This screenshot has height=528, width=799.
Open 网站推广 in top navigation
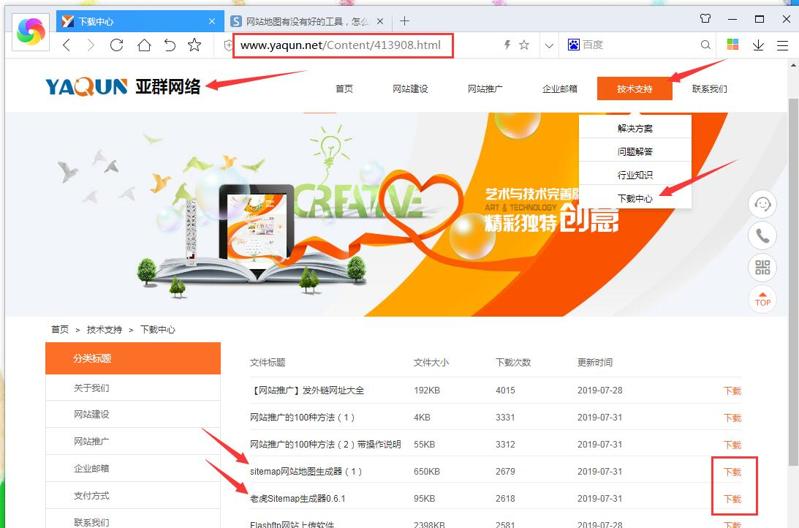[x=485, y=89]
